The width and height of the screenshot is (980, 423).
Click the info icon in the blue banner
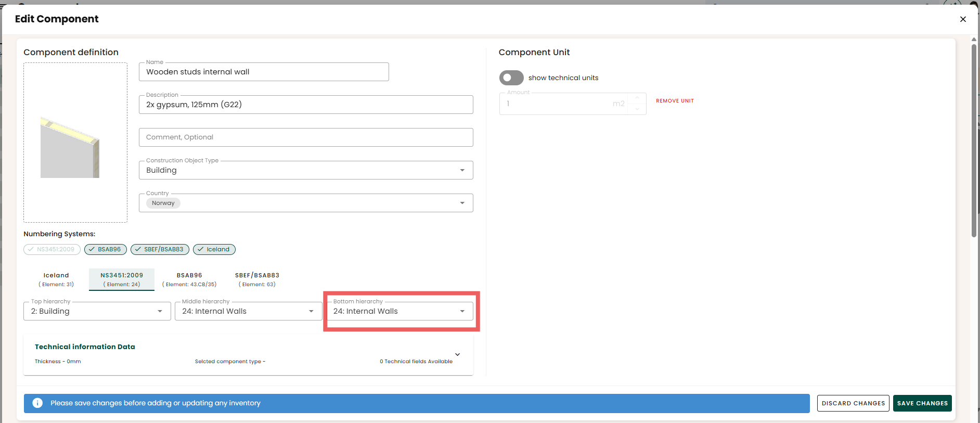[x=37, y=403]
